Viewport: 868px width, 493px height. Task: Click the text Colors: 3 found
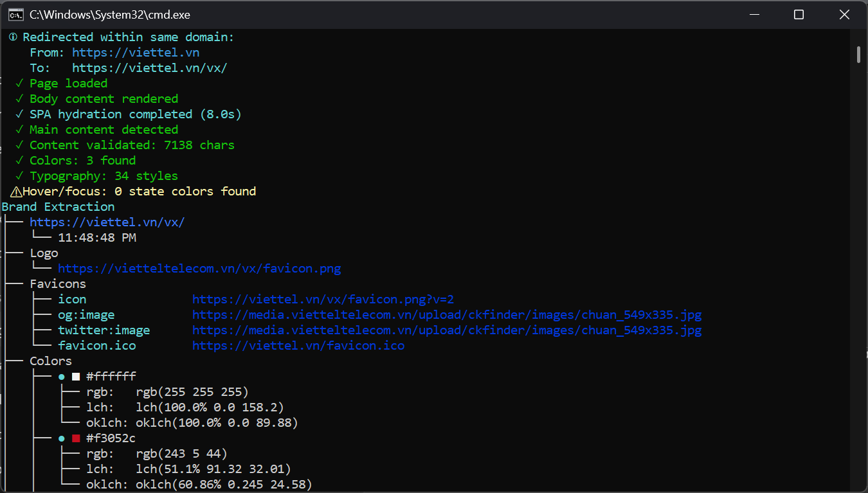(83, 161)
